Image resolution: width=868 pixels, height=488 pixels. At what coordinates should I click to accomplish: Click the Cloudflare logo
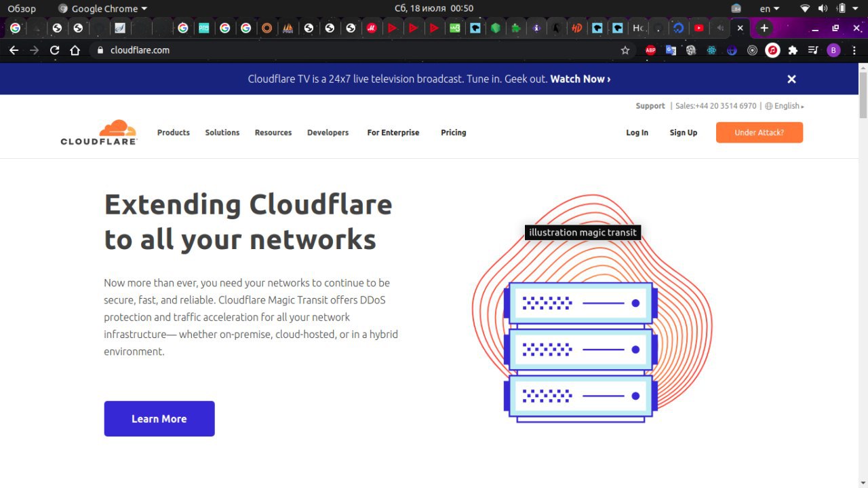point(99,132)
